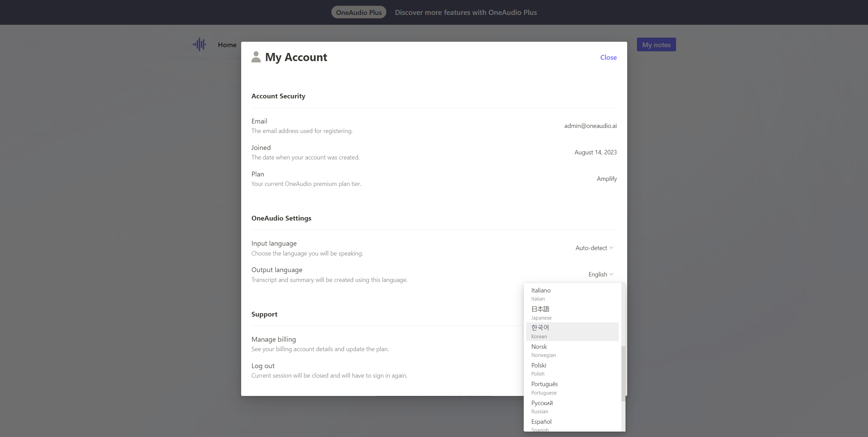
Task: Close the My Account dialog
Action: (x=608, y=57)
